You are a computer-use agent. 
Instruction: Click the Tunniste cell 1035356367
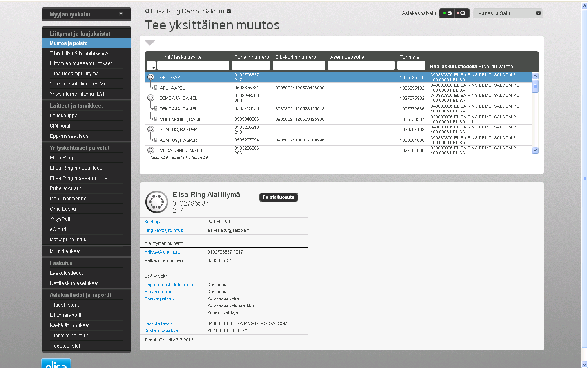click(x=412, y=119)
